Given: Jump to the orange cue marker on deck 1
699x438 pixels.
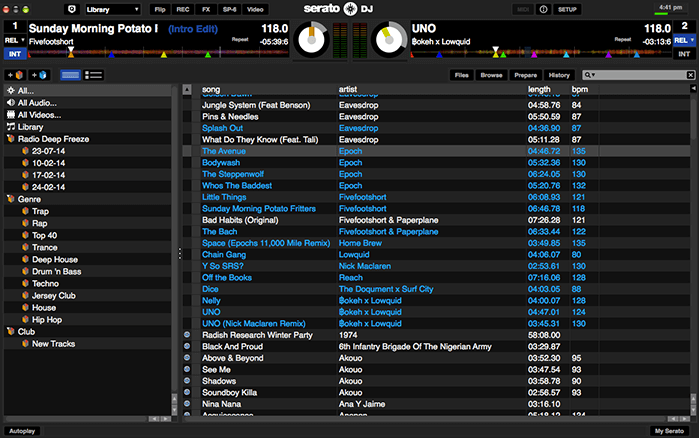Looking at the screenshot, I should (71, 55).
